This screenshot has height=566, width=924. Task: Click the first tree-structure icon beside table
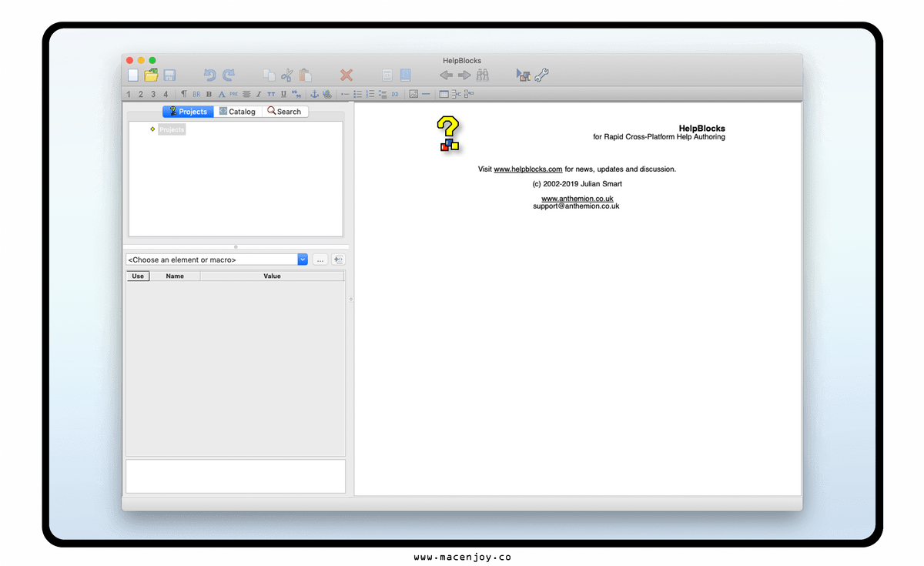457,94
